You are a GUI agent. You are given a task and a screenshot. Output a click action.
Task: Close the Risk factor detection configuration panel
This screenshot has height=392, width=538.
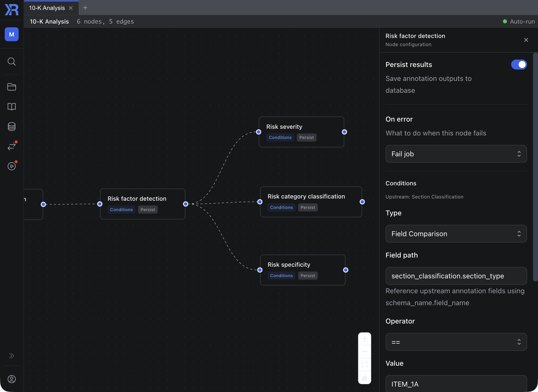tap(526, 40)
